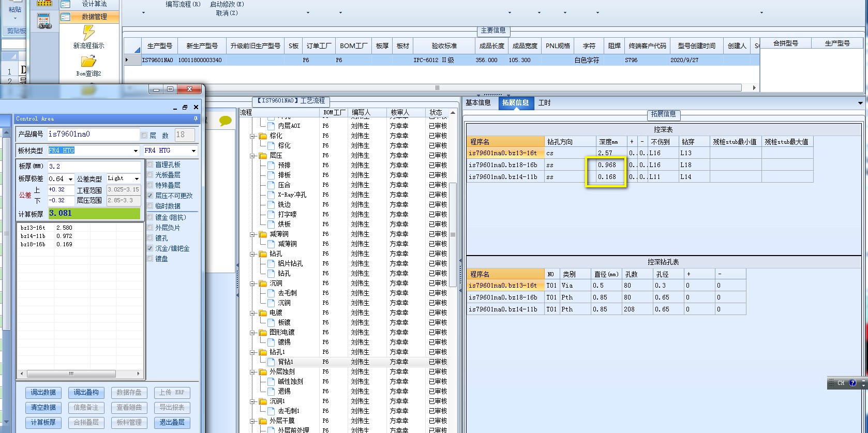Enable the 镀盘 checkbox
Image resolution: width=868 pixels, height=433 pixels.
pos(150,259)
